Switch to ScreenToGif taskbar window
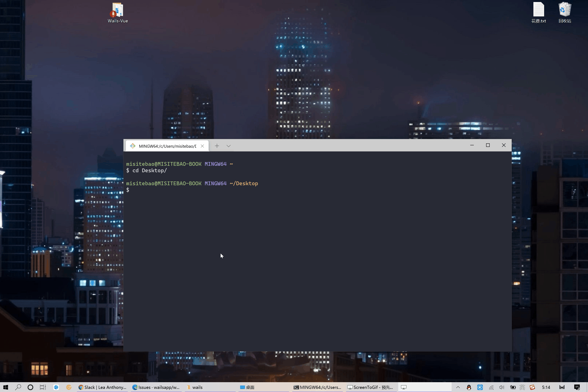The width and height of the screenshot is (588, 392). pos(370,387)
